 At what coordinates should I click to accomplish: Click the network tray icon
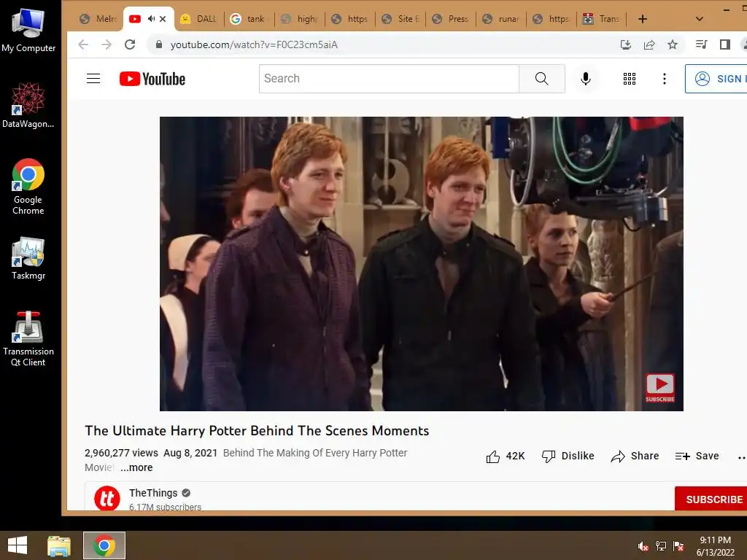660,546
